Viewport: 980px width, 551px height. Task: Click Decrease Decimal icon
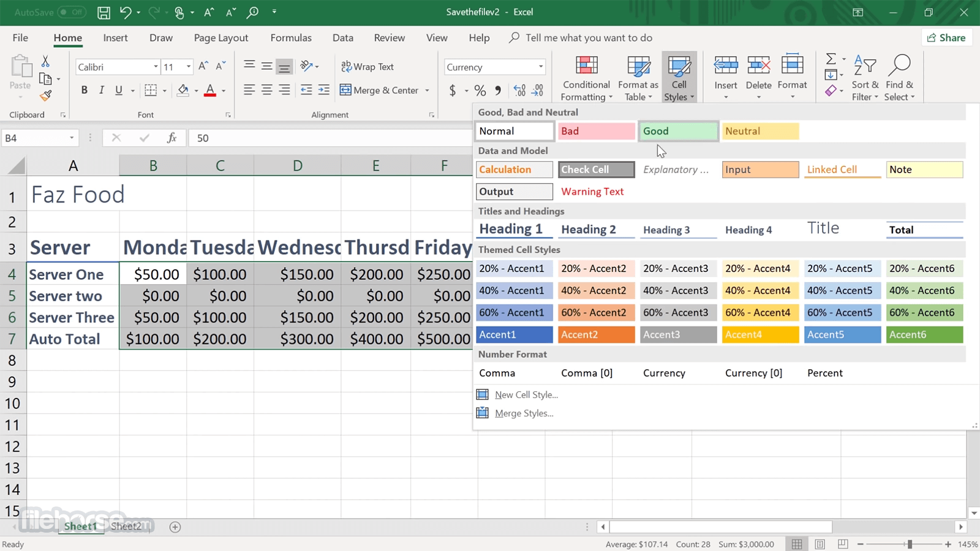pyautogui.click(x=538, y=91)
